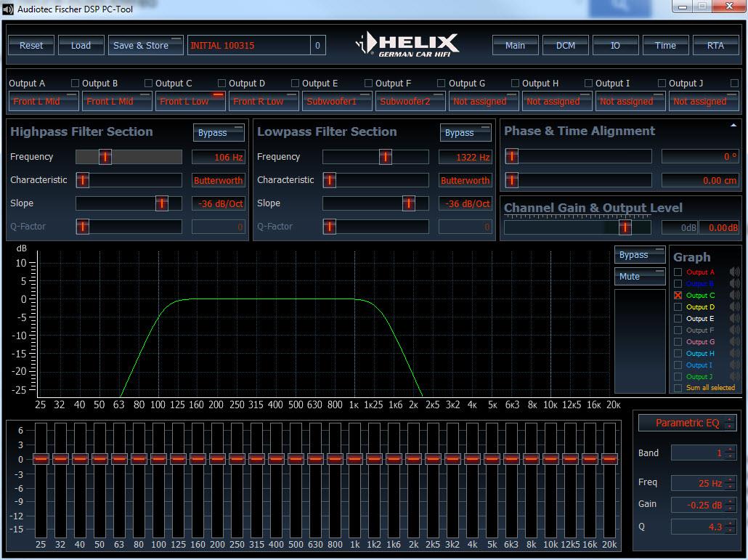Viewport: 748px width, 560px height.
Task: Click the speaker icon beside Output H in Graph
Action: [x=735, y=354]
